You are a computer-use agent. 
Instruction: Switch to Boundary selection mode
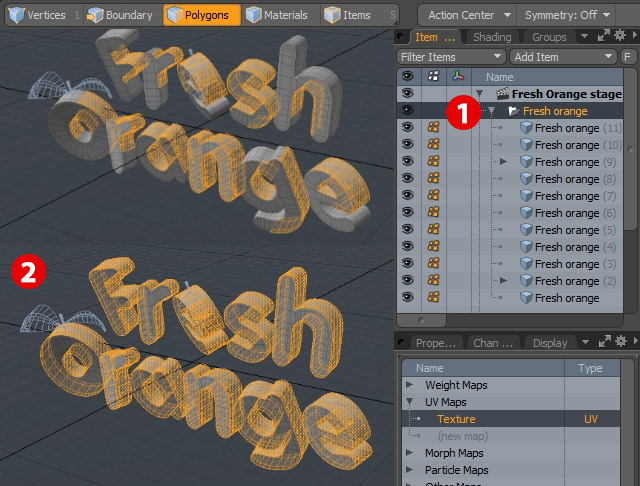pos(120,15)
